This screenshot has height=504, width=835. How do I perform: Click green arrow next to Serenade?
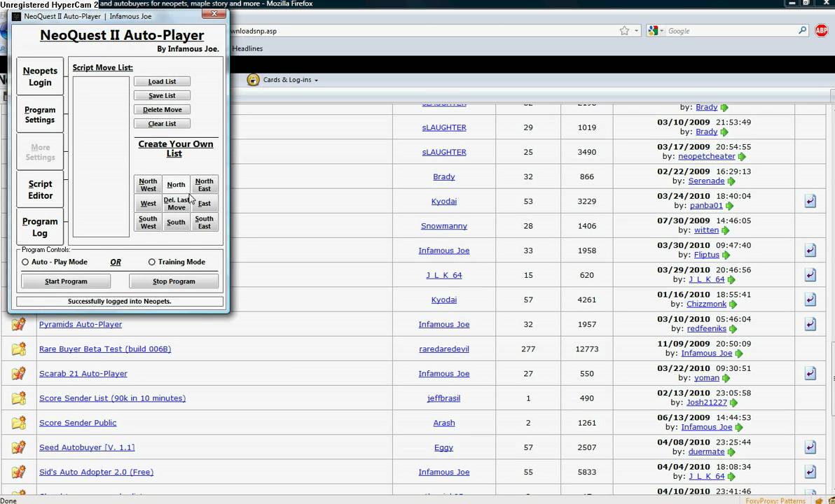coord(731,181)
